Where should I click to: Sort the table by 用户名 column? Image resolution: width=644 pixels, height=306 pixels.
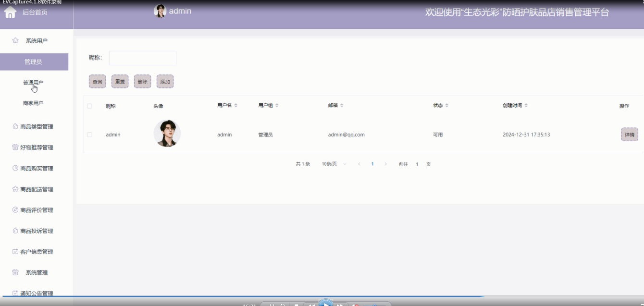(236, 106)
